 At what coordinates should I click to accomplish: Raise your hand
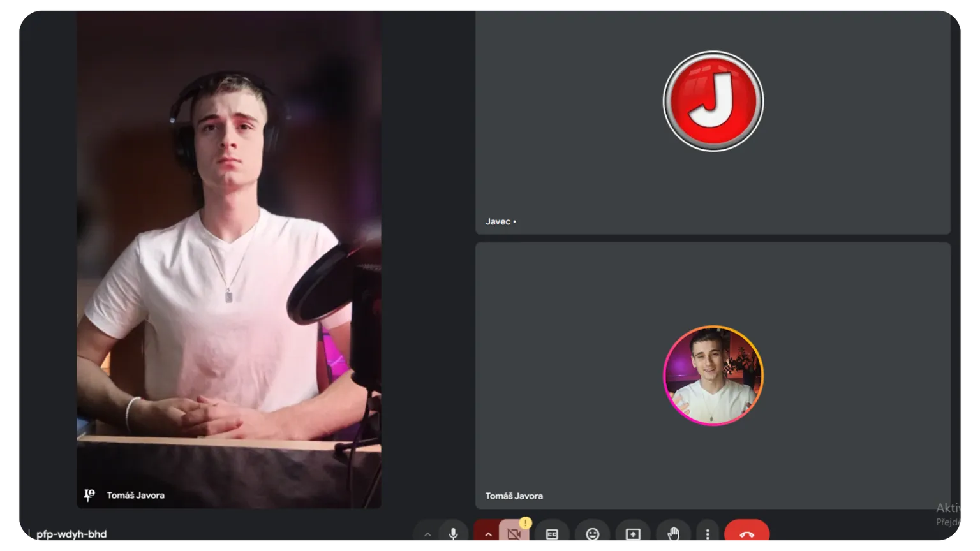click(x=673, y=534)
